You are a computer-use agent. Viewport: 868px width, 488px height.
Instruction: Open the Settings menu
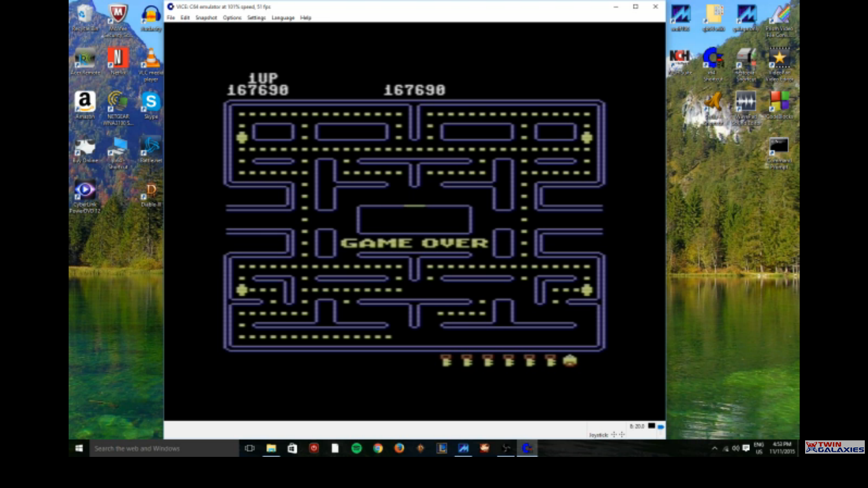point(257,18)
